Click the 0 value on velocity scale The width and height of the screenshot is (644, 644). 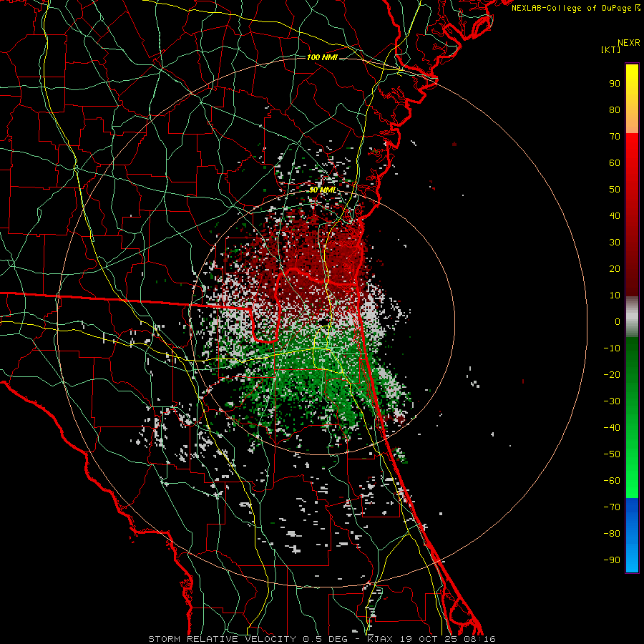tap(618, 321)
